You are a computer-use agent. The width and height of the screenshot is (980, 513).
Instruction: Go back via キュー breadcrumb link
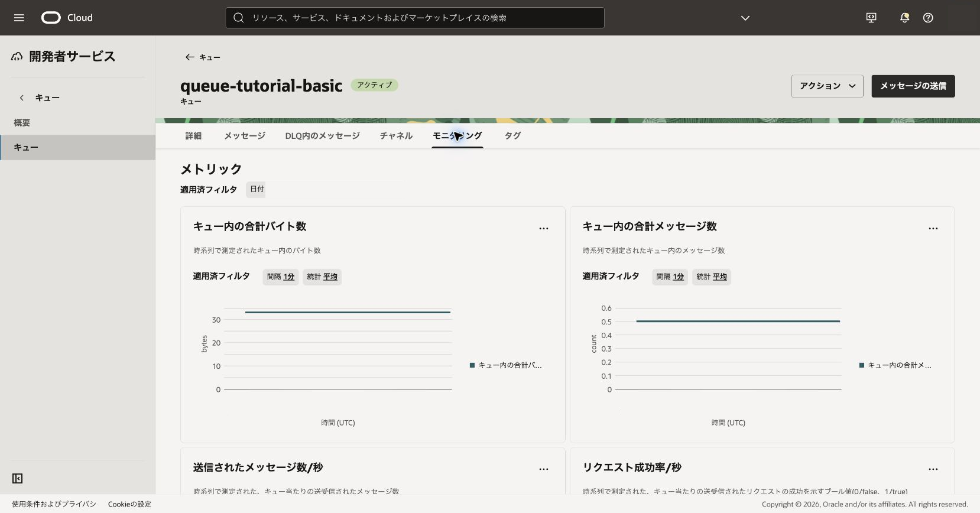coord(209,57)
